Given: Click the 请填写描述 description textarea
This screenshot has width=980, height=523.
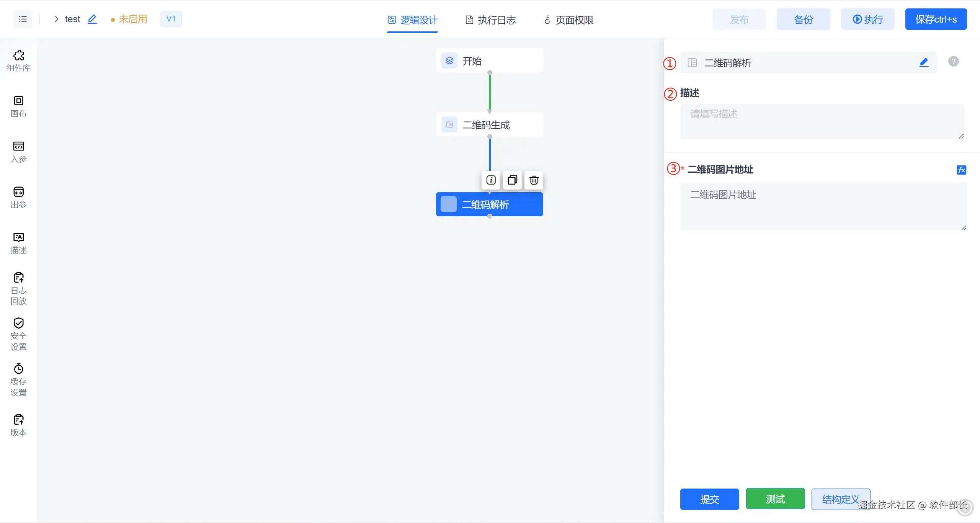Looking at the screenshot, I should tap(822, 122).
